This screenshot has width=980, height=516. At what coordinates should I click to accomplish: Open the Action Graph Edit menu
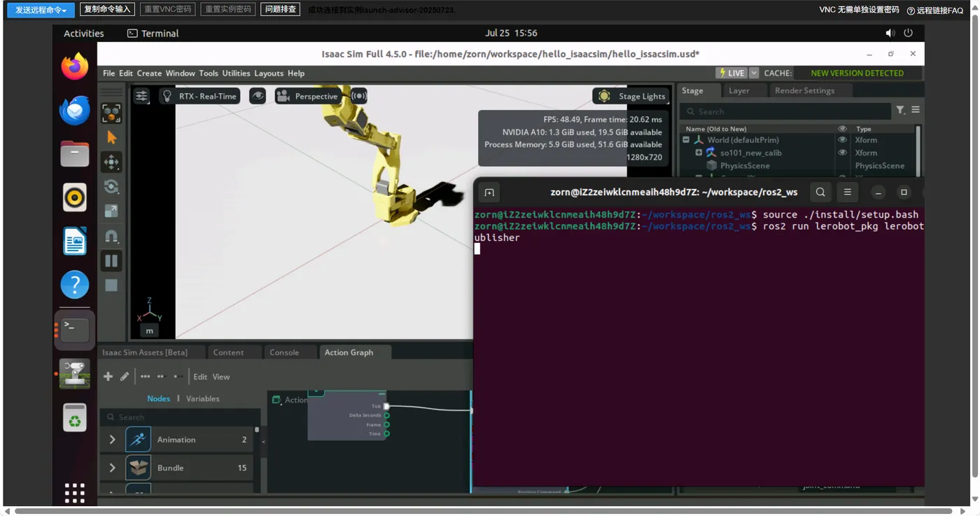click(200, 377)
